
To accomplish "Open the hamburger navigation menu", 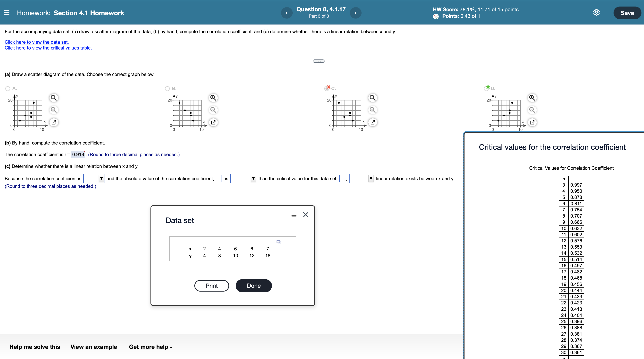I will point(7,13).
